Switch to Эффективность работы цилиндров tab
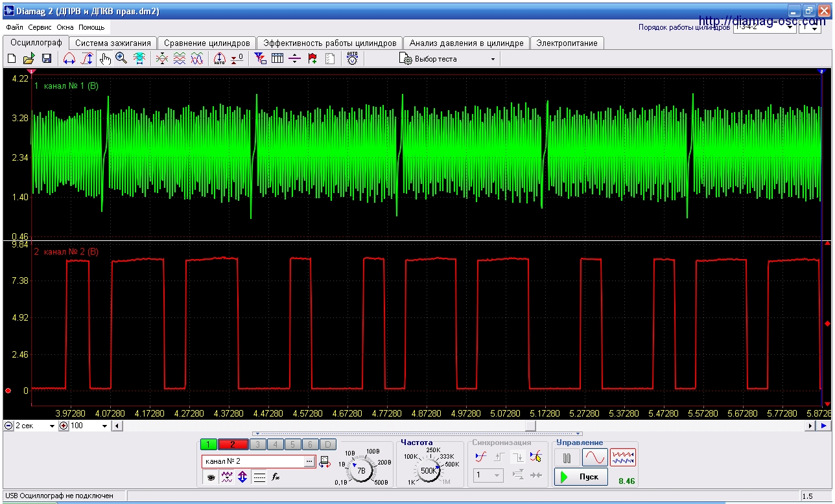The image size is (835, 504). [329, 43]
